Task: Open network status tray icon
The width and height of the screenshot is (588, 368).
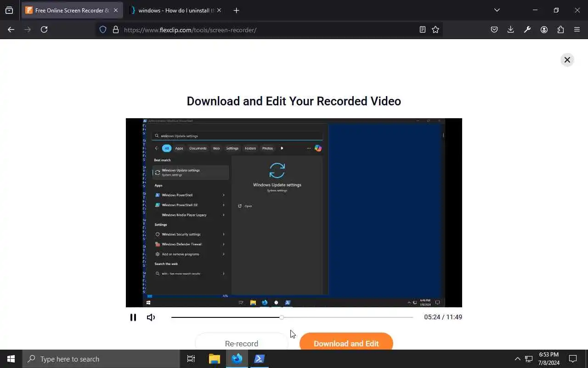Action: click(529, 359)
